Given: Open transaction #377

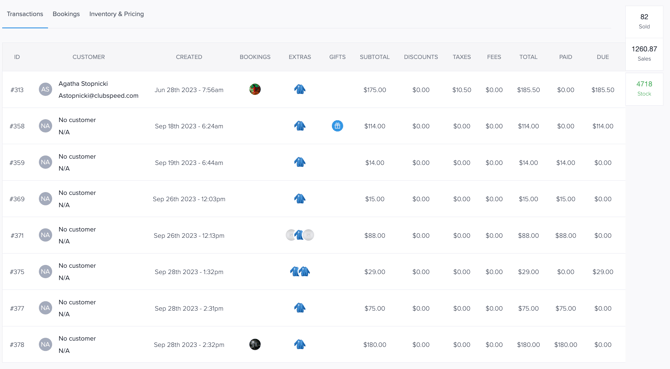Looking at the screenshot, I should pyautogui.click(x=17, y=308).
